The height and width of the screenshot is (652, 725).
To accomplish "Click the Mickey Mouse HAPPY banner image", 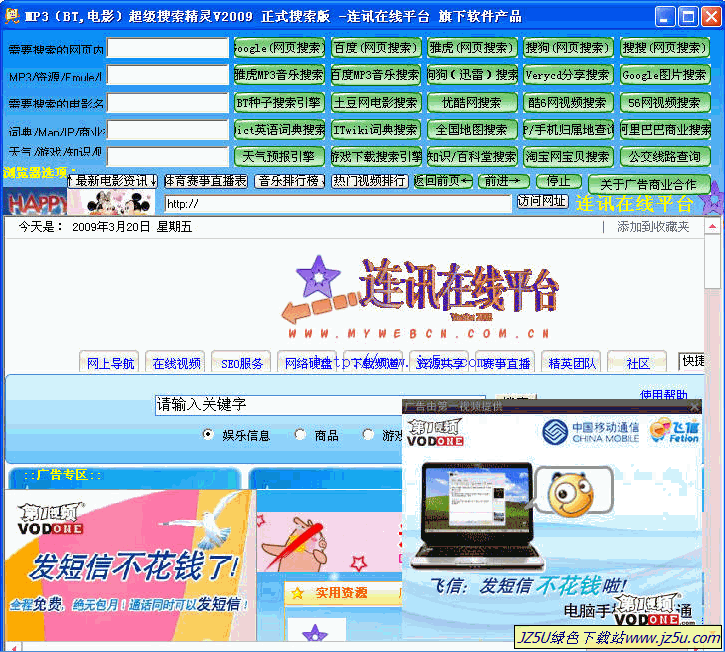I will coord(80,202).
